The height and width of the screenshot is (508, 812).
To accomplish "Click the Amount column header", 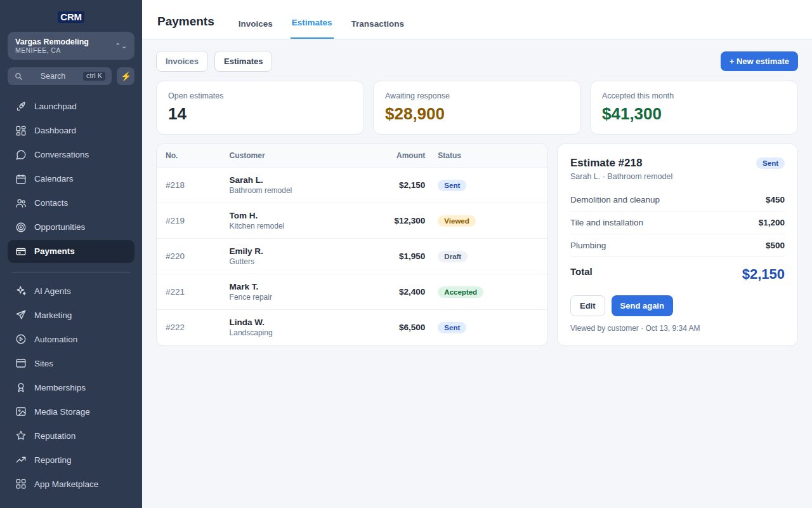I will point(411,156).
